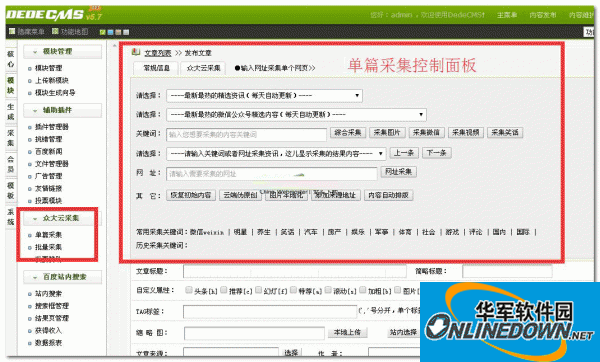The height and width of the screenshot is (362, 600).
Task: Click the 汽车 common keyword
Action: [x=311, y=232]
